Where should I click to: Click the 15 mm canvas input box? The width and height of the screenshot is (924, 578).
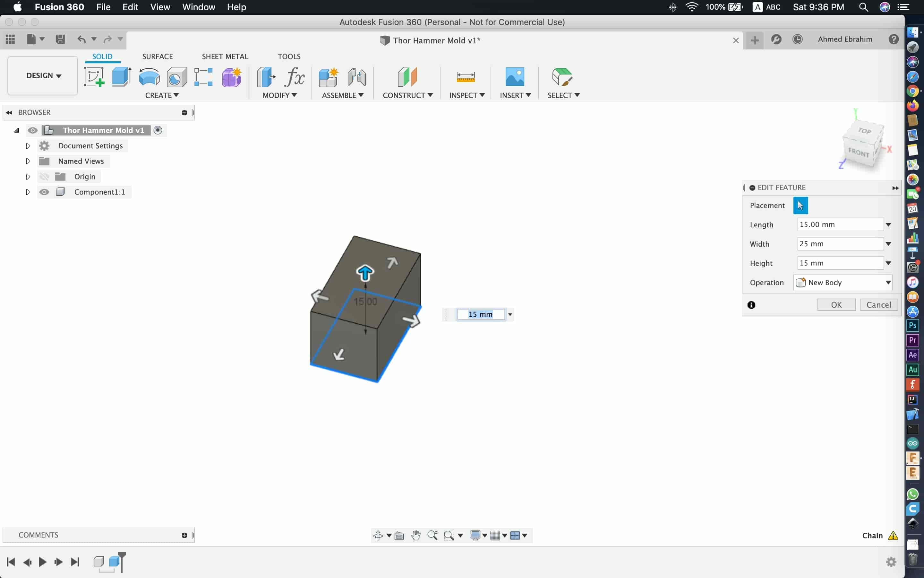(x=481, y=314)
